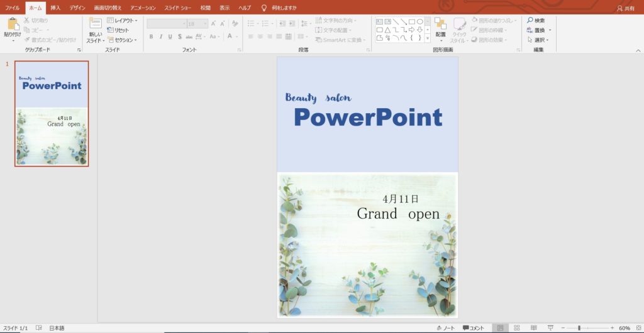Click the language indicator 日本語
The height and width of the screenshot is (333, 644).
pyautogui.click(x=57, y=328)
